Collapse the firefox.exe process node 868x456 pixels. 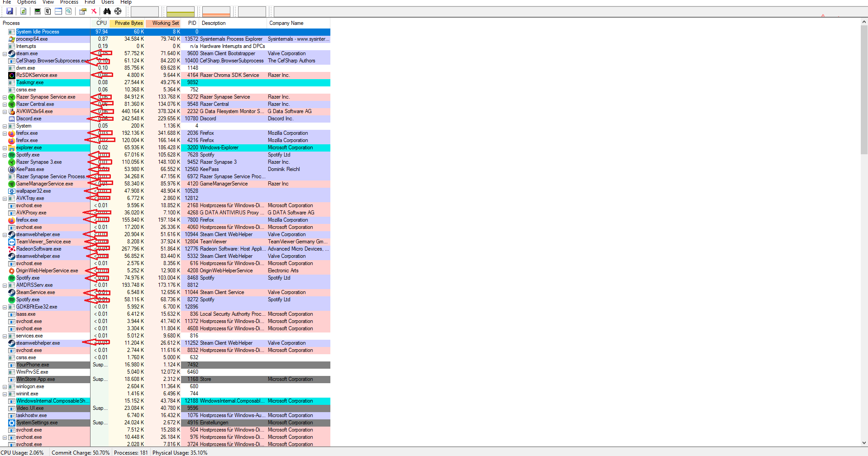pyautogui.click(x=4, y=133)
